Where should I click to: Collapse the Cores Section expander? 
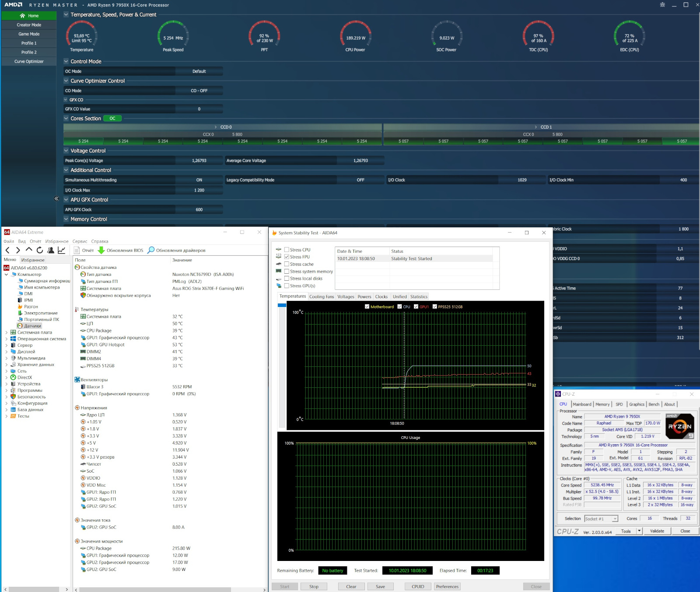pos(66,118)
